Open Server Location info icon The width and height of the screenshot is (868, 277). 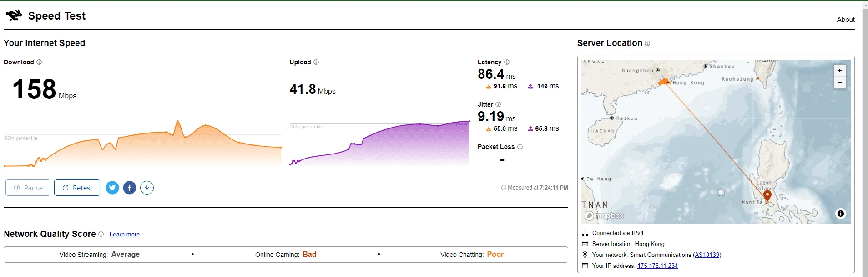[x=647, y=43]
